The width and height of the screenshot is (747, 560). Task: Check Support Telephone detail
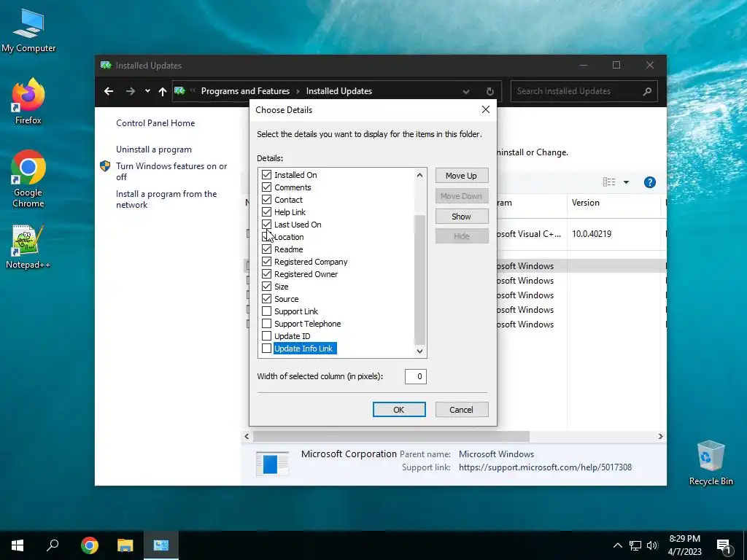click(267, 323)
